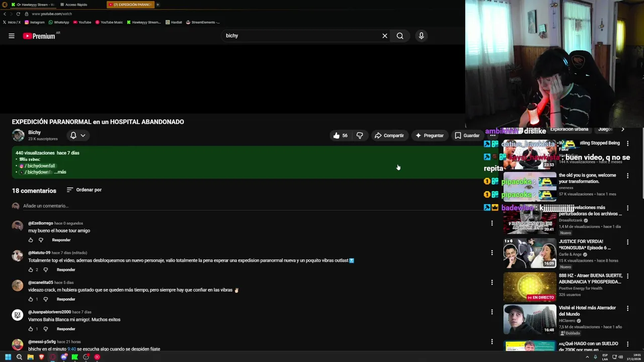Open options menu for @EzeBorrego comment
The width and height of the screenshot is (644, 362).
492,223
